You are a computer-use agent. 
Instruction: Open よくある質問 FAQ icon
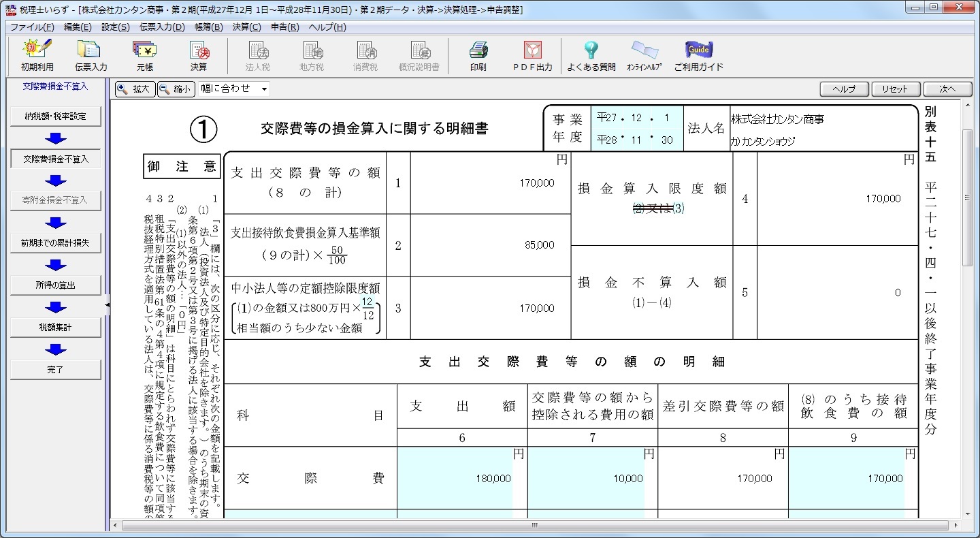(x=591, y=55)
